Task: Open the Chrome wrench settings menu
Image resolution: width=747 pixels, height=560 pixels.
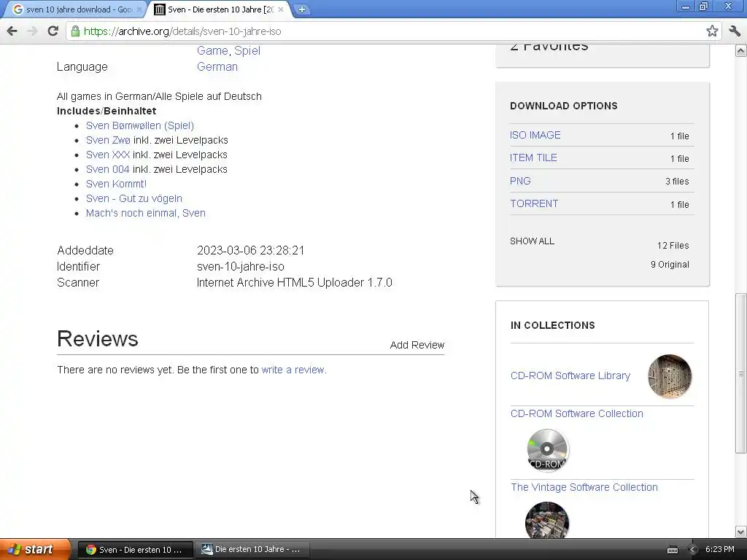Action: [x=734, y=31]
